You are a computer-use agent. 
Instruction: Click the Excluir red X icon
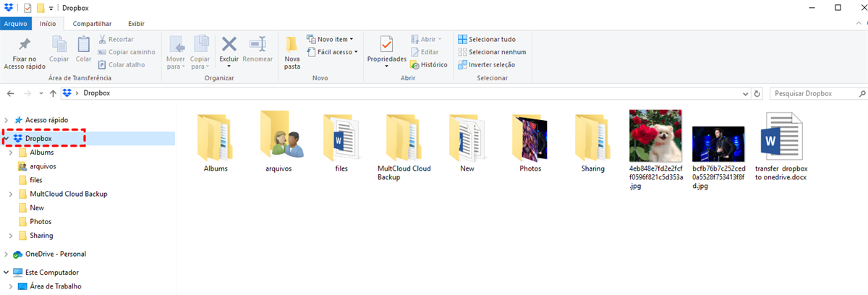point(229,43)
